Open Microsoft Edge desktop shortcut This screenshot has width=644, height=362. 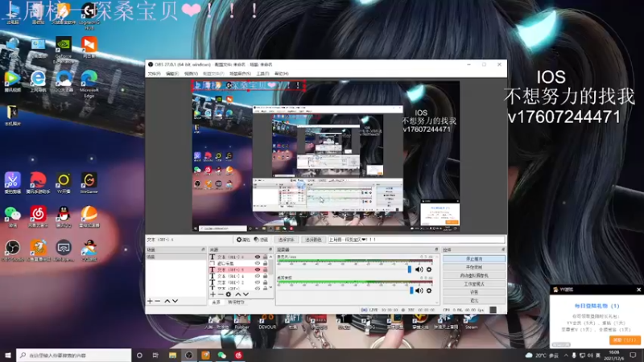point(89,84)
